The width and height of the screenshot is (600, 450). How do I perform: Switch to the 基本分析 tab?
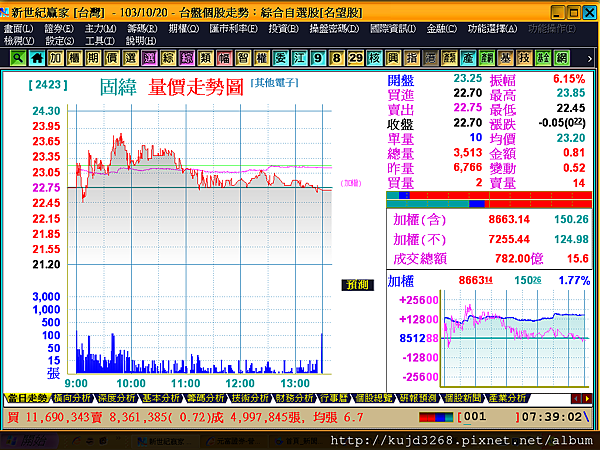click(x=161, y=398)
